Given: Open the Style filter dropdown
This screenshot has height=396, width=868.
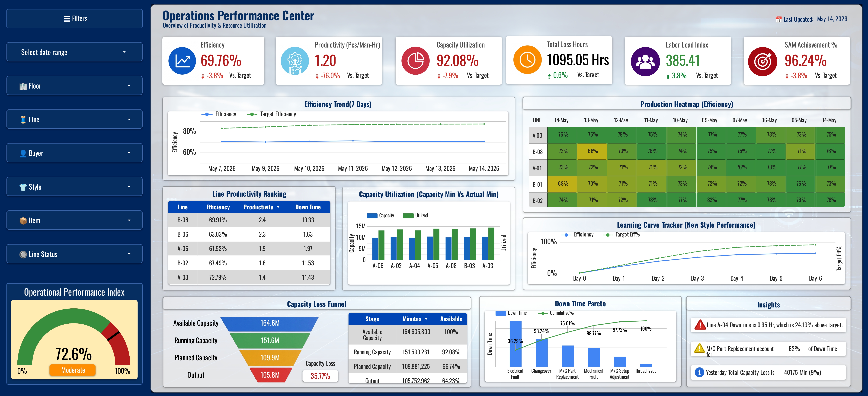Looking at the screenshot, I should 74,187.
